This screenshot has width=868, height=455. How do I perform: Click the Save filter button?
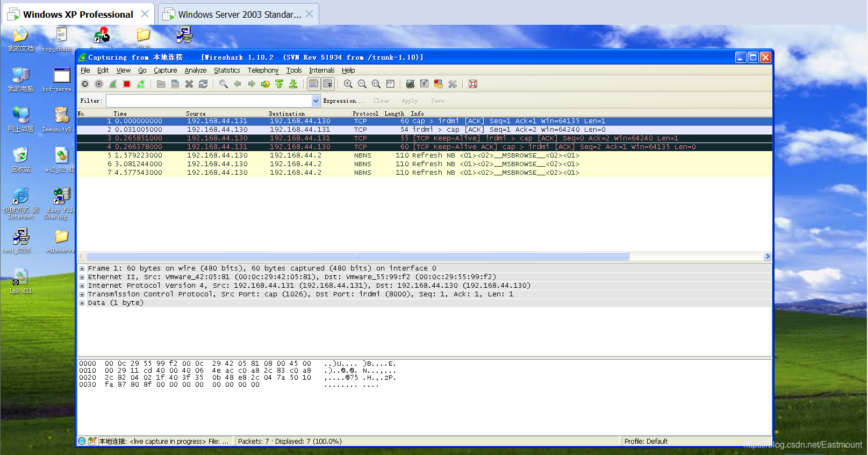pos(437,101)
